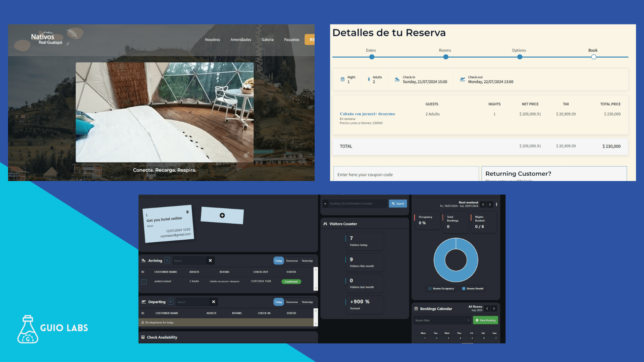
Task: Open Amenidades menu on Nativos website
Action: point(241,40)
